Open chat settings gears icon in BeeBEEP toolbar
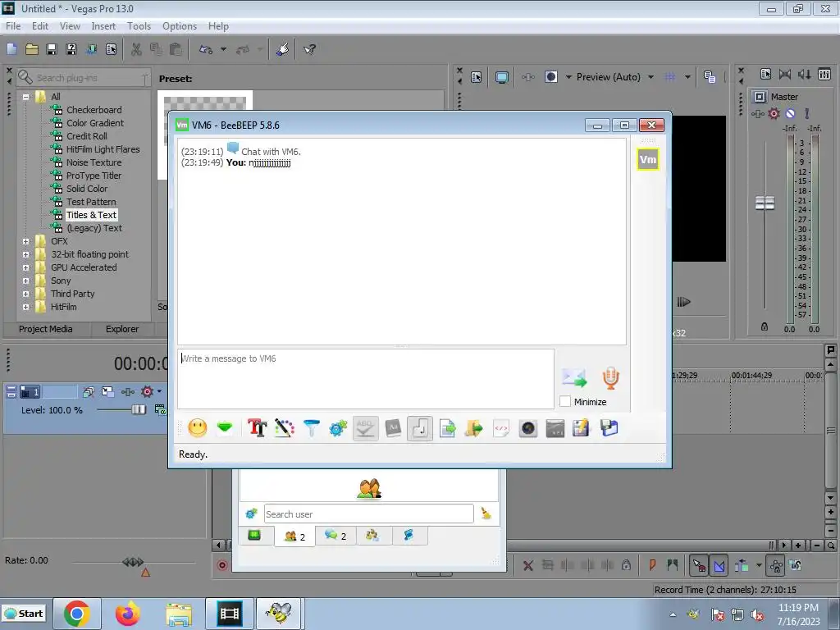 [x=338, y=428]
